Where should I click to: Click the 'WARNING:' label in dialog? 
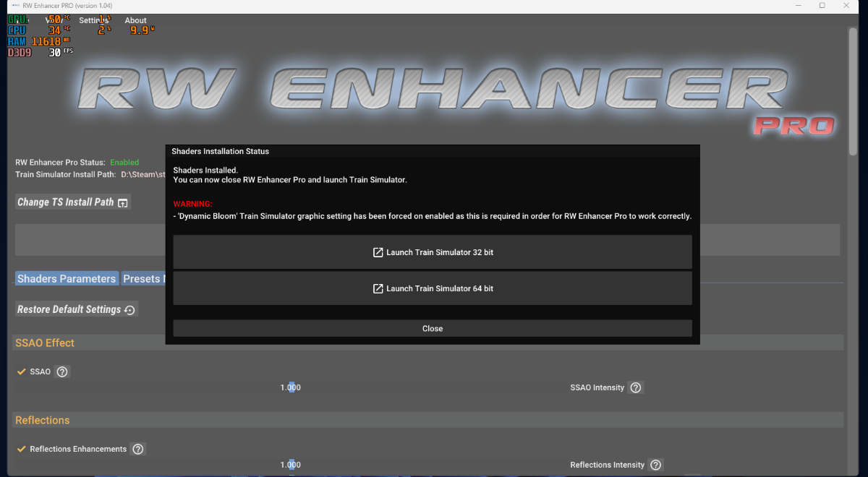click(193, 205)
